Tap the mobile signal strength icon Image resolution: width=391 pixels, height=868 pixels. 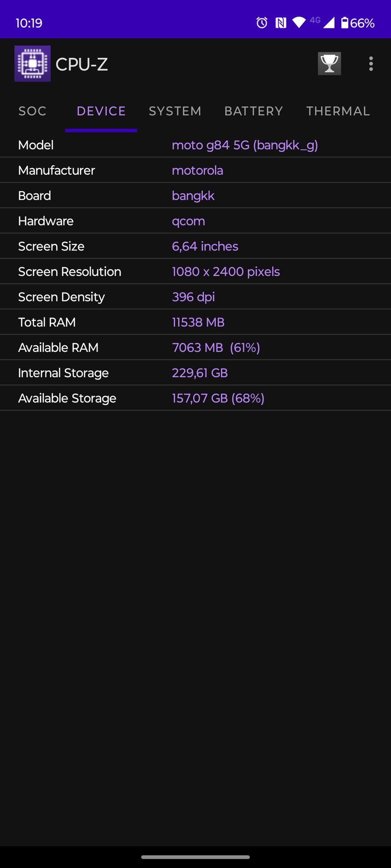pos(328,23)
